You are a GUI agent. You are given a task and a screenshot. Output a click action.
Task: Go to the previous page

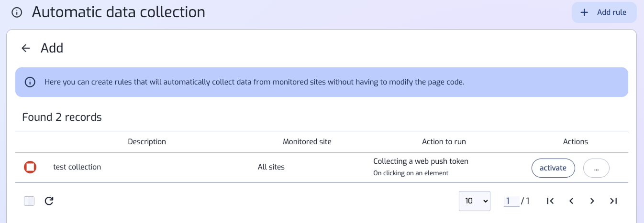[x=571, y=201]
